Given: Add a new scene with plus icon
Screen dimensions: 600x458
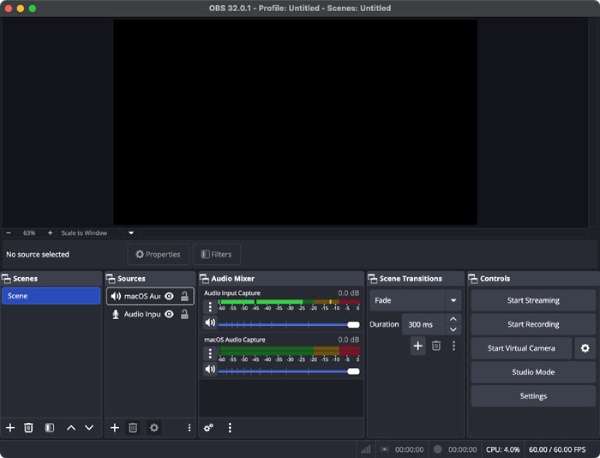Looking at the screenshot, I should (x=10, y=428).
